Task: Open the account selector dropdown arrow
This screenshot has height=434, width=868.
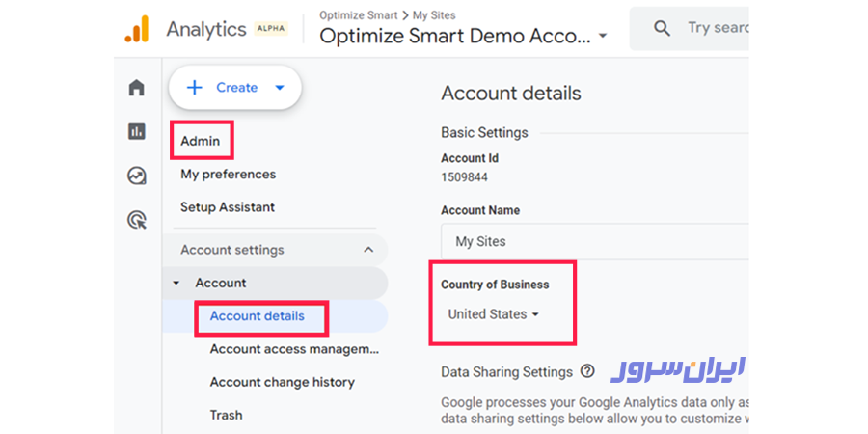Action: 603,36
